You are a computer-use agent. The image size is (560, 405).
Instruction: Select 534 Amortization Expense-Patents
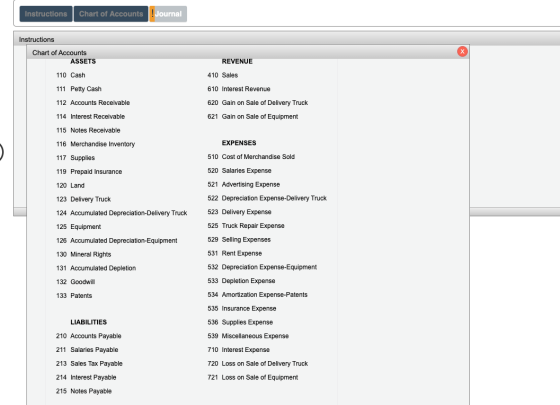258,295
